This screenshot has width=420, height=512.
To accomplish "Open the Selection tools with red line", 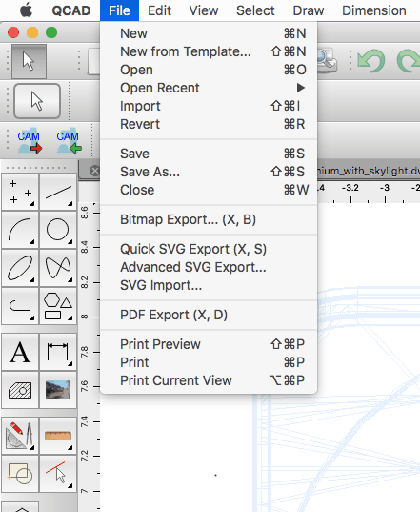I will click(x=58, y=474).
